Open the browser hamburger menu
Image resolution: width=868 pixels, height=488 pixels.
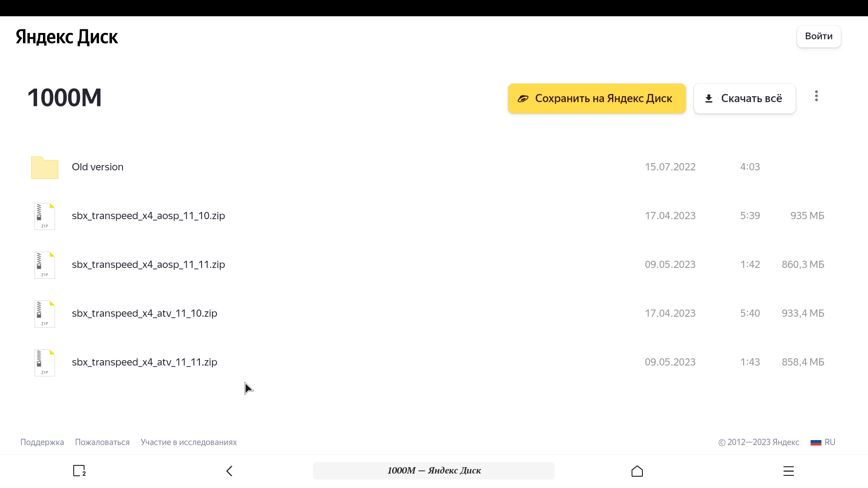[788, 471]
